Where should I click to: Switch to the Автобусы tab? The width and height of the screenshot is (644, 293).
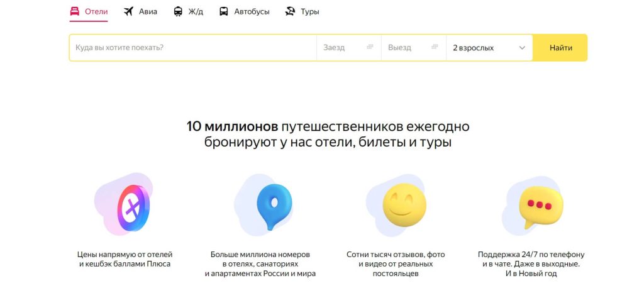click(245, 11)
